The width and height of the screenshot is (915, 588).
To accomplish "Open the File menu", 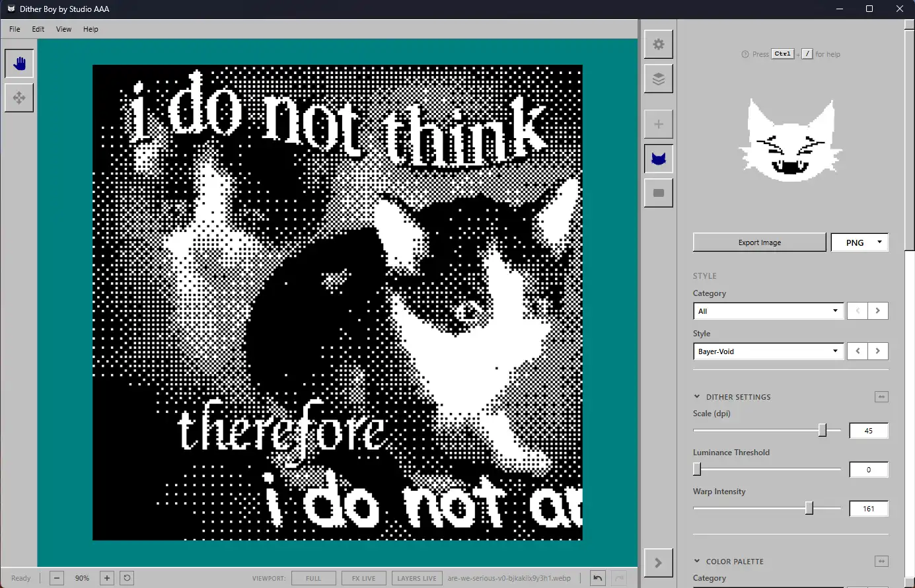I will [x=15, y=29].
